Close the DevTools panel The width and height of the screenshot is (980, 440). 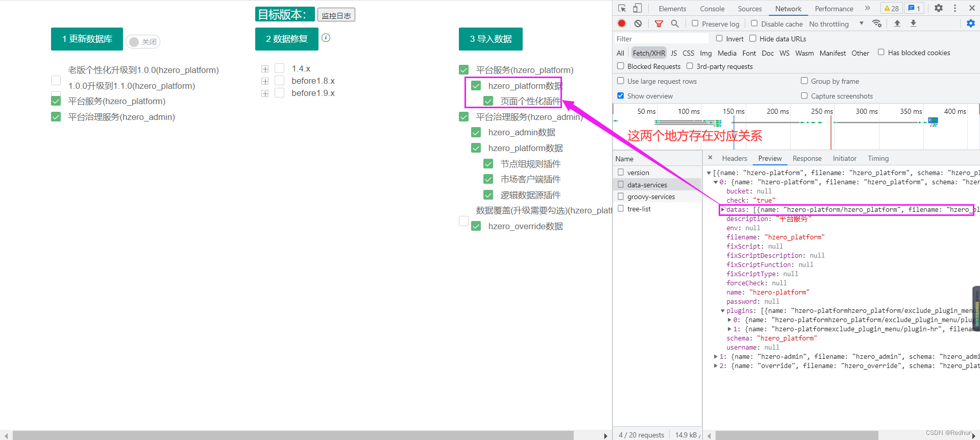point(972,8)
